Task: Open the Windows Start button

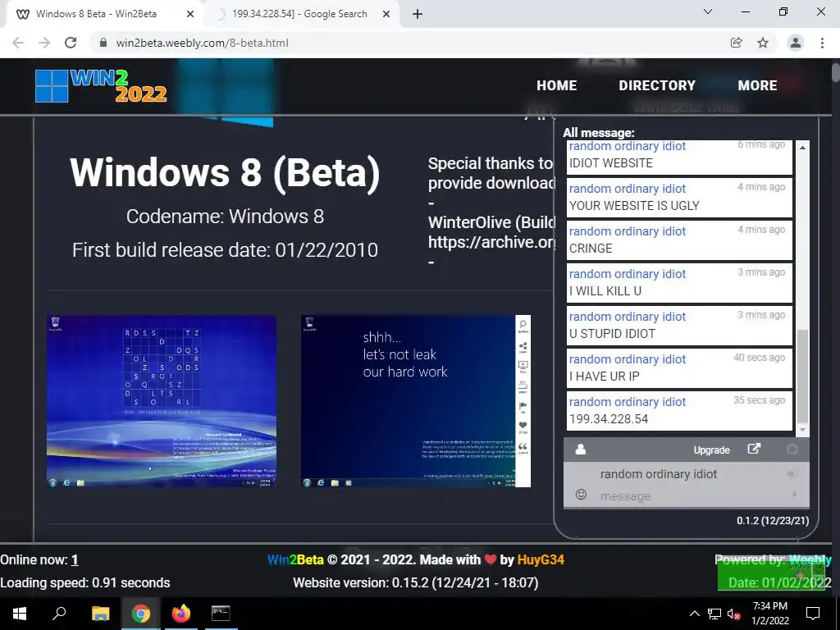Action: [x=20, y=614]
